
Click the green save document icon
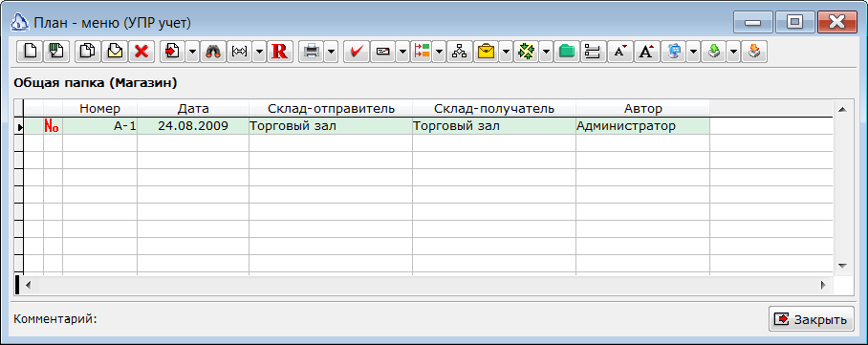(x=55, y=52)
